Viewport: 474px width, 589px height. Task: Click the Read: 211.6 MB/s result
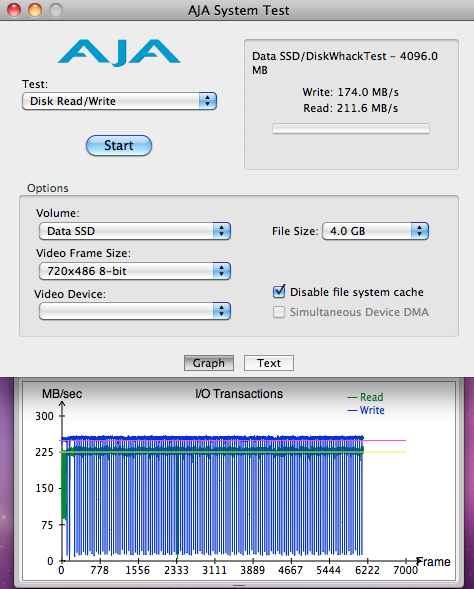pyautogui.click(x=350, y=108)
